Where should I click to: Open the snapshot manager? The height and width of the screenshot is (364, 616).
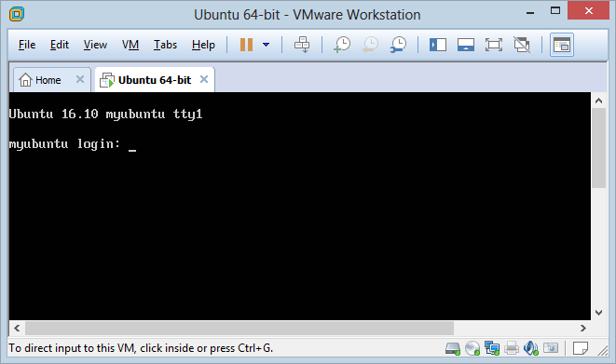398,45
